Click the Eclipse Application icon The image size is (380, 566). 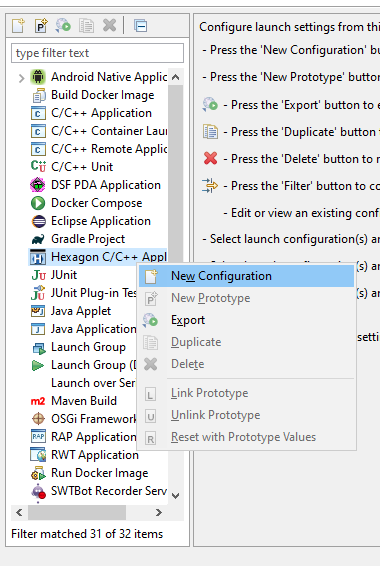click(38, 221)
